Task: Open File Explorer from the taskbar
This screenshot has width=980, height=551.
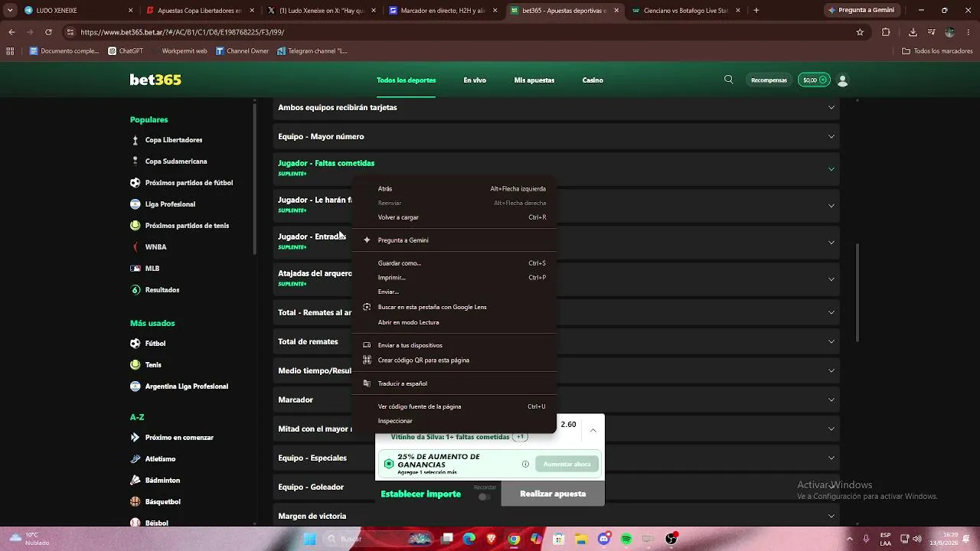Action: pyautogui.click(x=581, y=539)
